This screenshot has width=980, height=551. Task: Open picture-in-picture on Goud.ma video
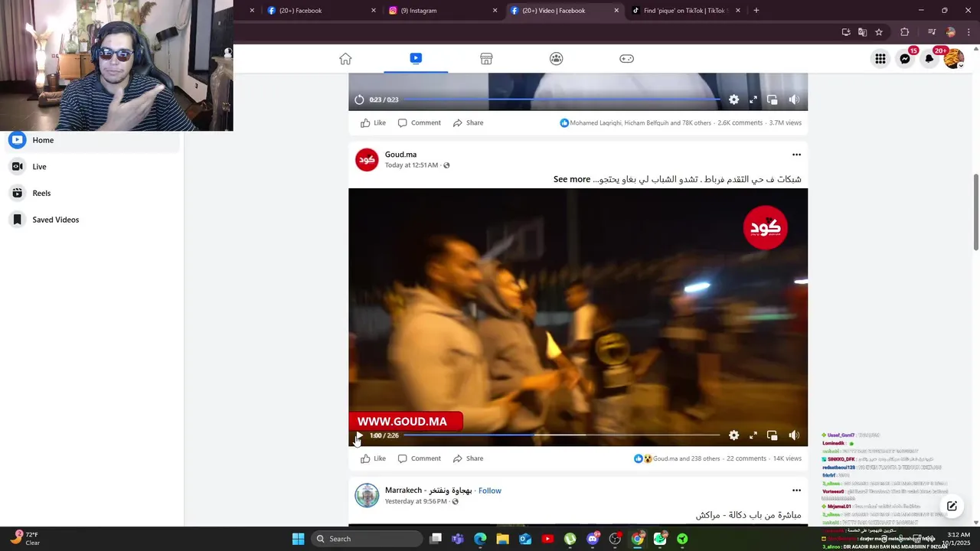coord(773,435)
